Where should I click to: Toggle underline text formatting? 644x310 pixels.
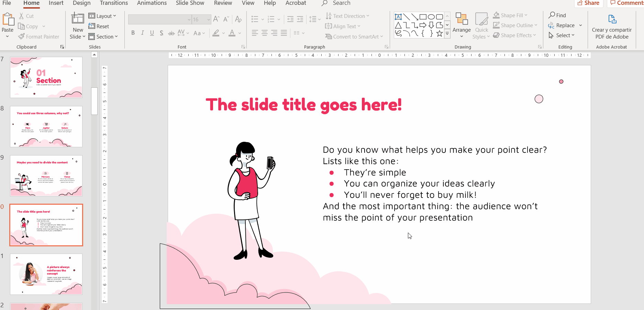coord(152,33)
